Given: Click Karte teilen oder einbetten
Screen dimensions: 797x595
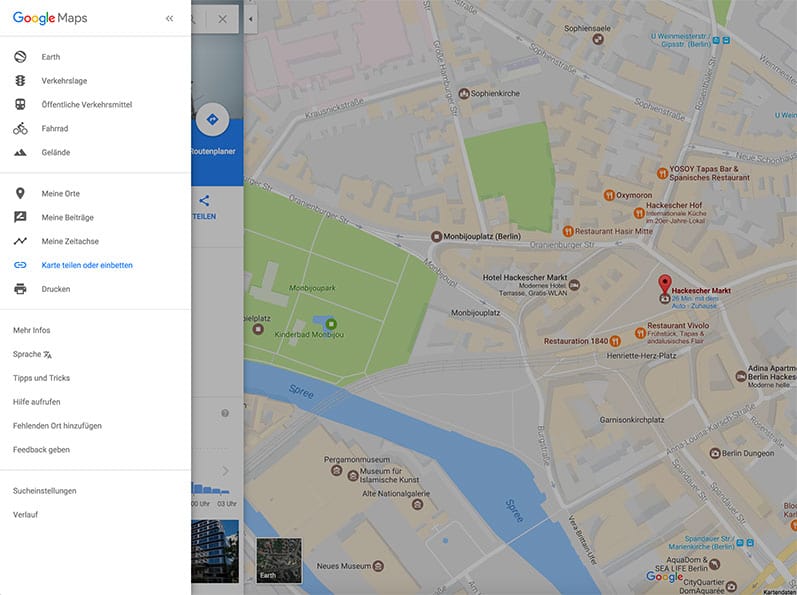Looking at the screenshot, I should [x=86, y=265].
